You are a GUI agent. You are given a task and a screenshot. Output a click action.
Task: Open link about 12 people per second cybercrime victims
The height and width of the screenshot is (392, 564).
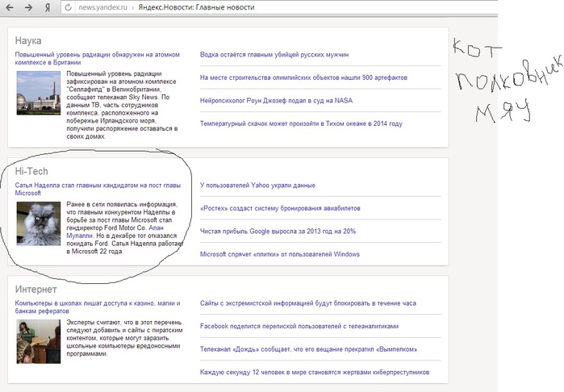point(315,372)
